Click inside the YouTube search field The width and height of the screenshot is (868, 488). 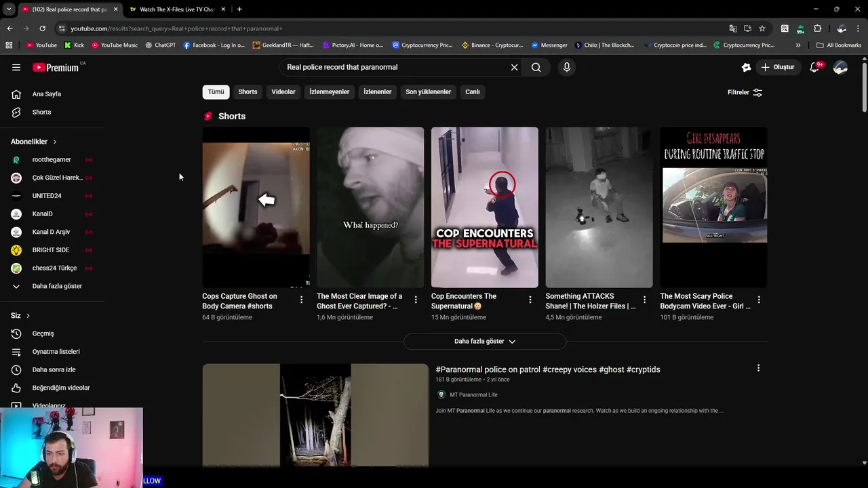[396, 67]
